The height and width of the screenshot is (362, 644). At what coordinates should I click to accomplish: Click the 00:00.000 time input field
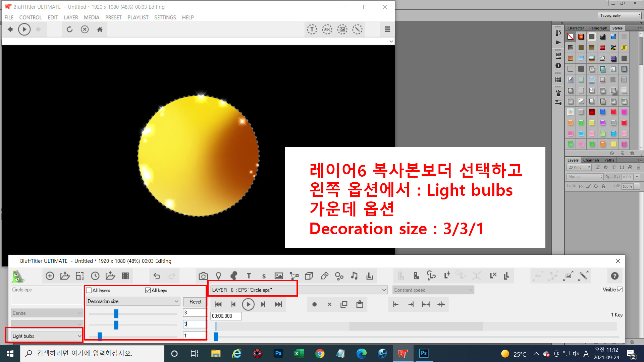(x=226, y=316)
